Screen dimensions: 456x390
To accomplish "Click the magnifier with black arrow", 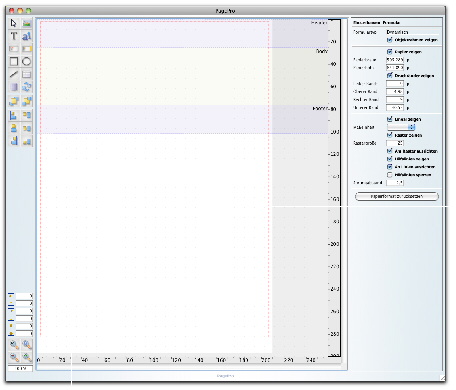I will coord(14,345).
